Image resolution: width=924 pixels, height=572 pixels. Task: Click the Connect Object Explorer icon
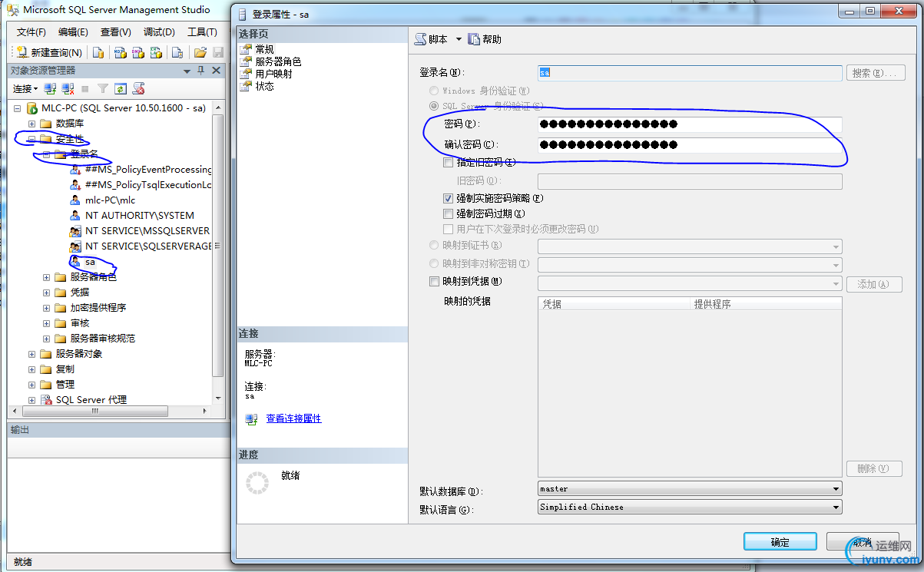51,89
